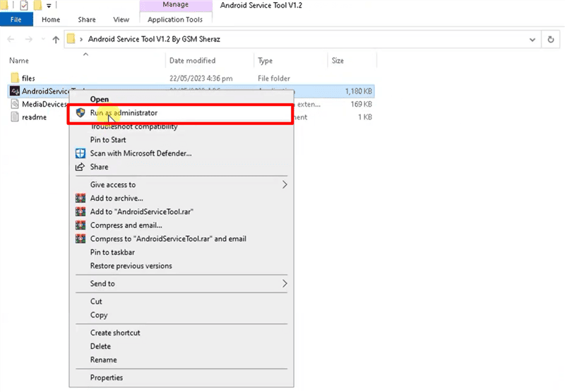This screenshot has height=392, width=565.
Task: Sort files by Date modified column
Action: point(192,61)
